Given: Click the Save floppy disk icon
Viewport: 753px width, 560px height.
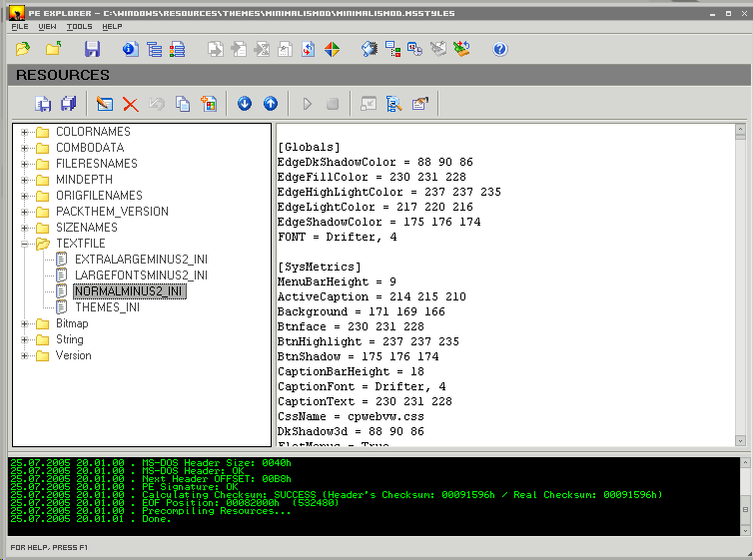Looking at the screenshot, I should [92, 49].
